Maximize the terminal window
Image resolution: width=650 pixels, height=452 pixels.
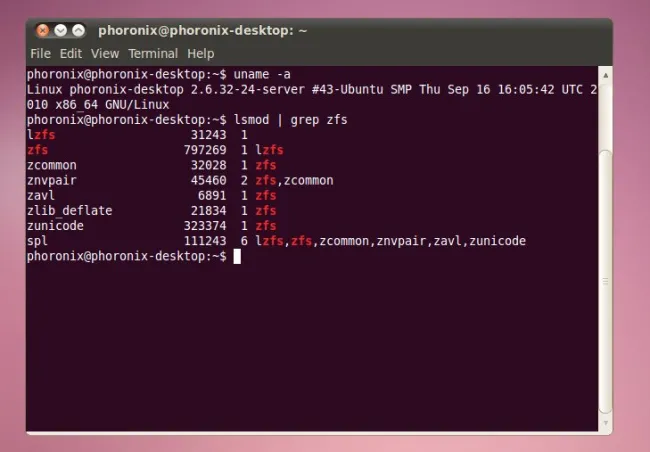pos(78,30)
